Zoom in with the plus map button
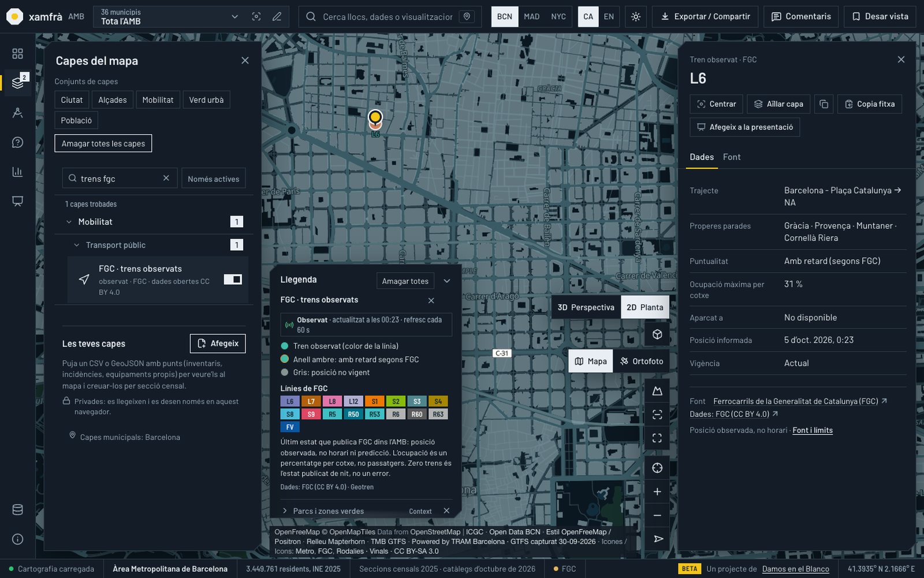 click(x=657, y=492)
